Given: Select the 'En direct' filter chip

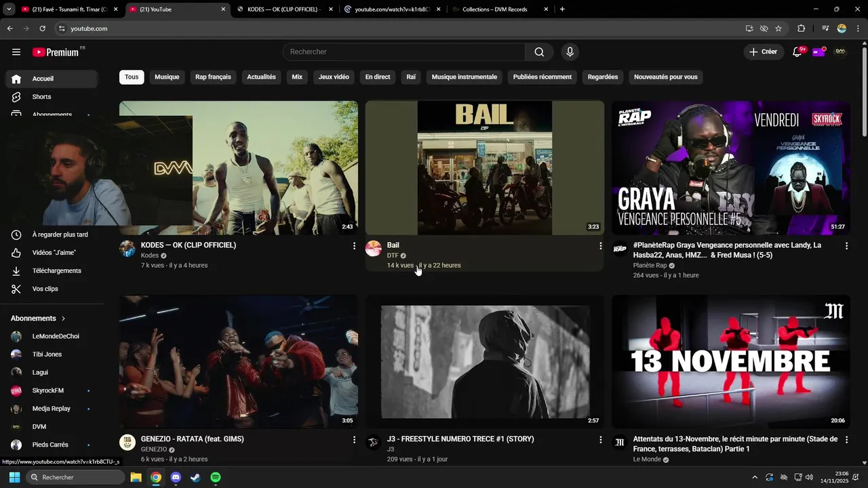Looking at the screenshot, I should (378, 77).
